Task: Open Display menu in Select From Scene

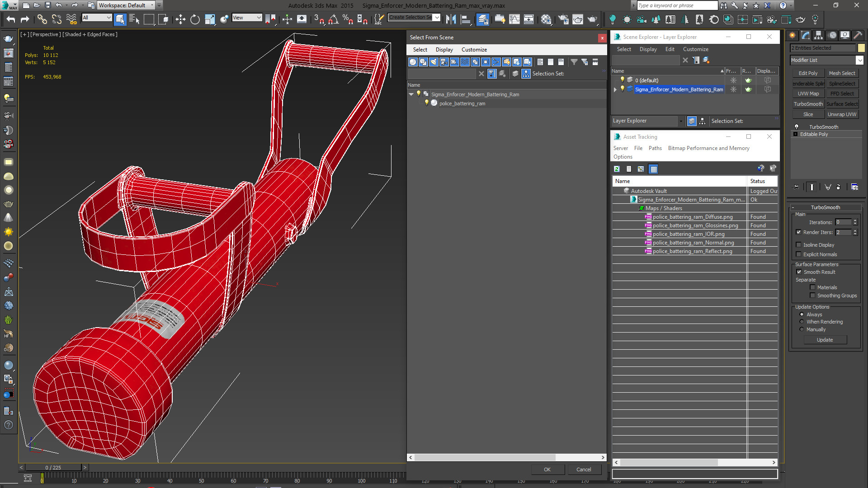Action: point(444,50)
